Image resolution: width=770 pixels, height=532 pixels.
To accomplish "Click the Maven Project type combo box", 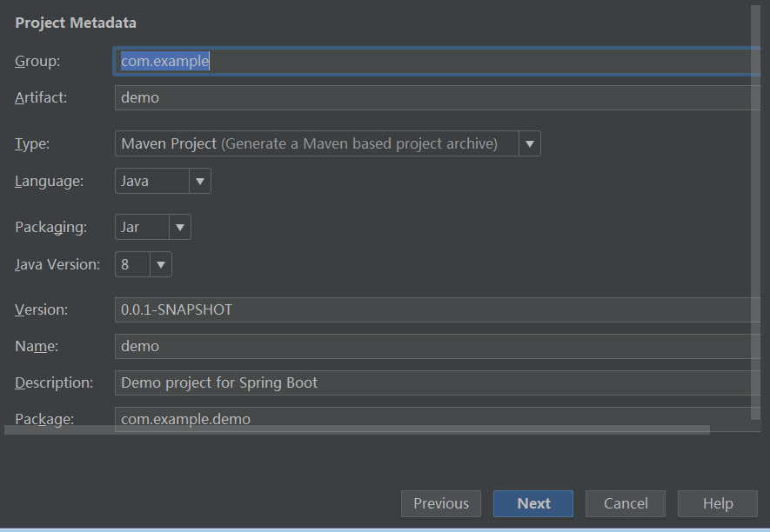I will tap(327, 143).
